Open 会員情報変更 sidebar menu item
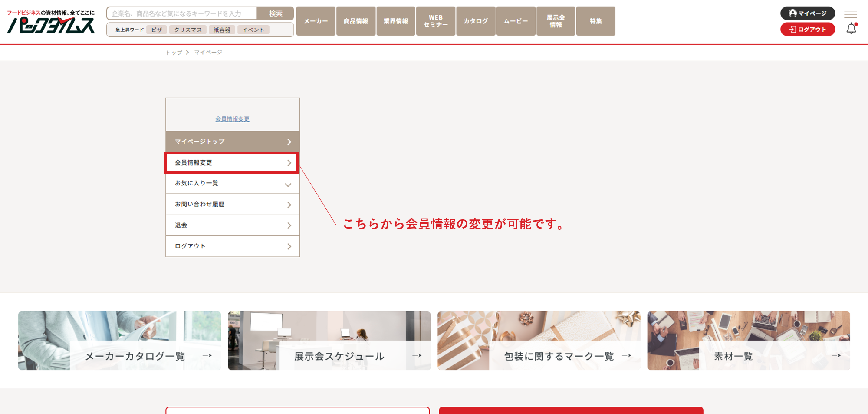 pyautogui.click(x=232, y=163)
